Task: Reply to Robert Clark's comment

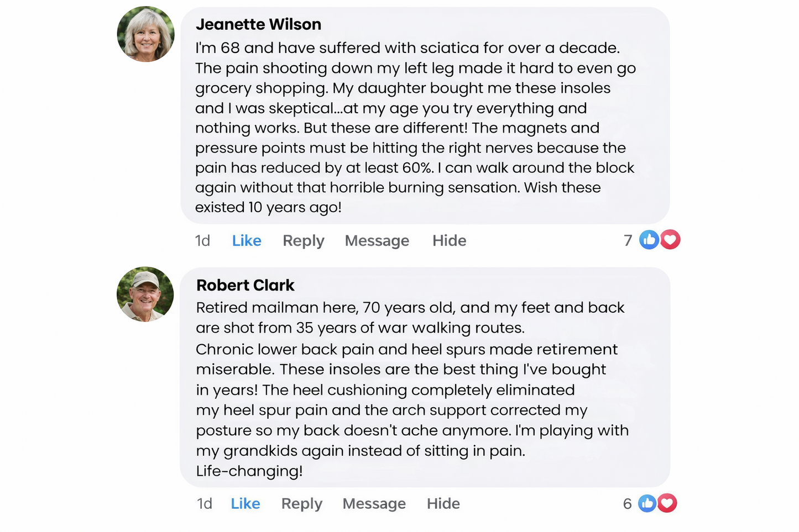Action: point(301,504)
